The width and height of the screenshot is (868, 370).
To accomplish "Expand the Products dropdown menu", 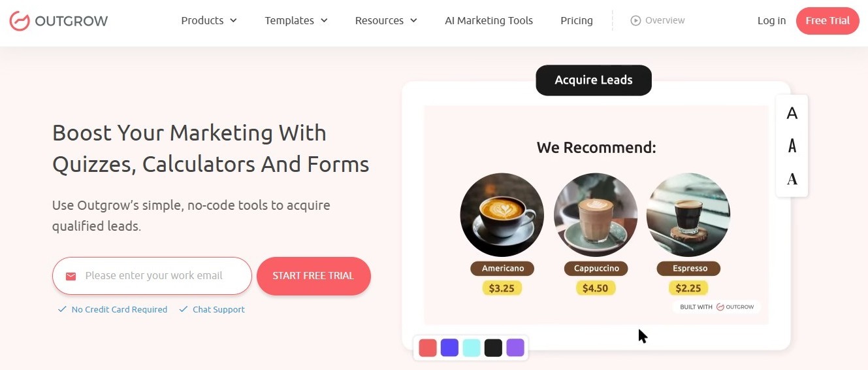I will click(209, 21).
